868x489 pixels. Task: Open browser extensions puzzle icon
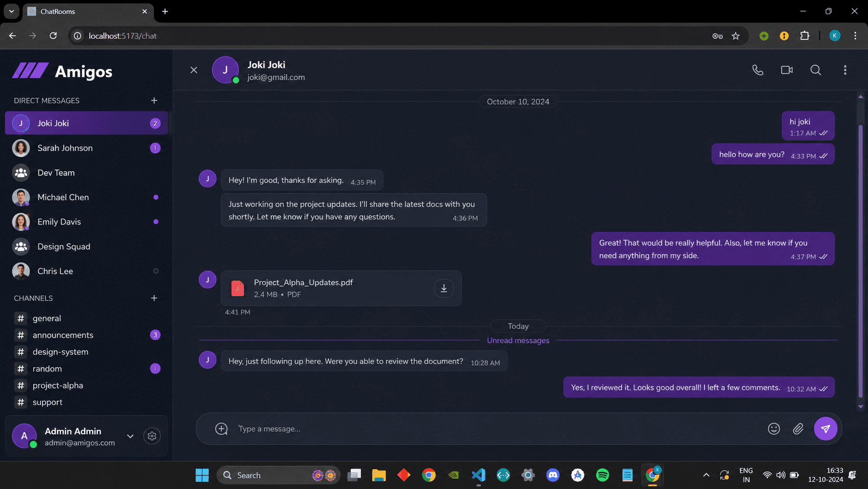[805, 36]
